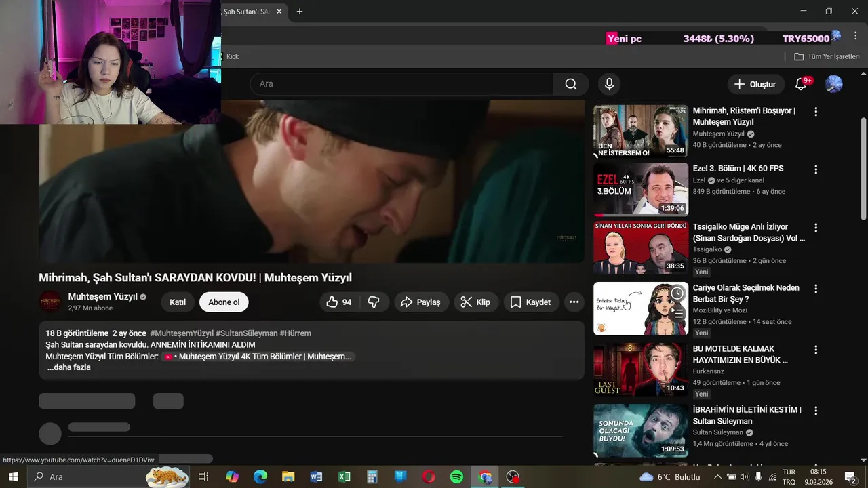The image size is (868, 488).
Task: Open Mihrimah, Rüstem'i Boşuyor video thumbnail
Action: [x=641, y=131]
